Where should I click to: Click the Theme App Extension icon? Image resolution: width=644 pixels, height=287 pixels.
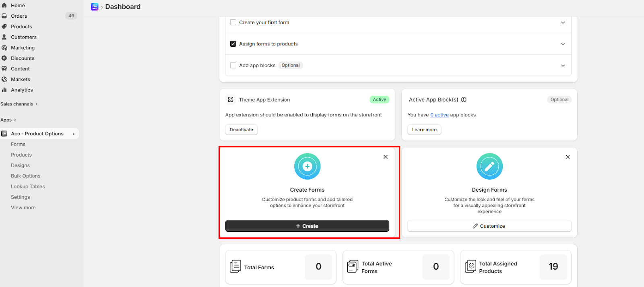coord(231,100)
